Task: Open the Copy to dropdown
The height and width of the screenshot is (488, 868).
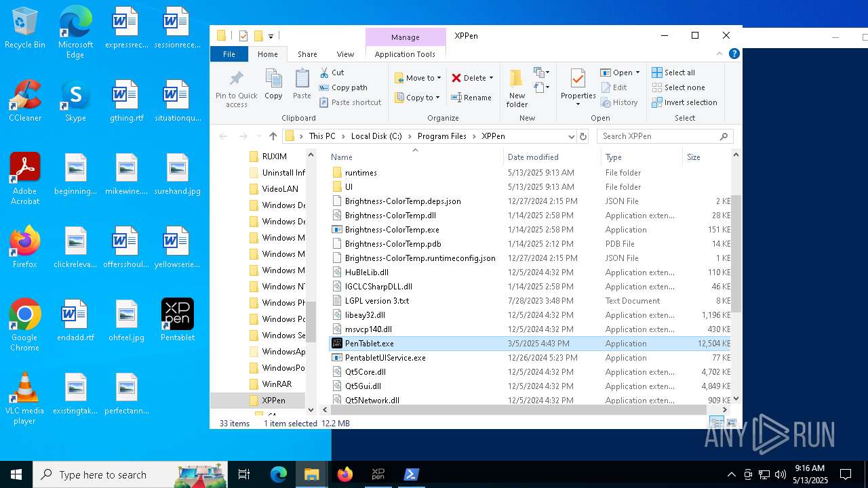Action: click(418, 98)
